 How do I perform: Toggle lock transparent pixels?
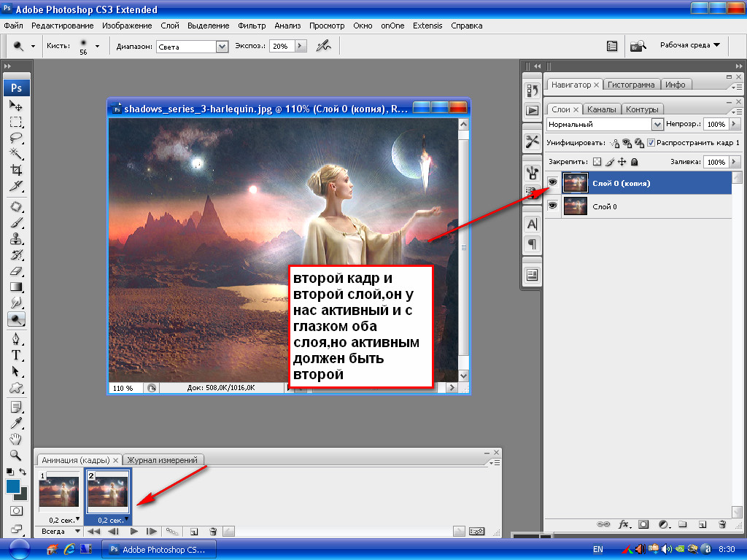pyautogui.click(x=597, y=162)
